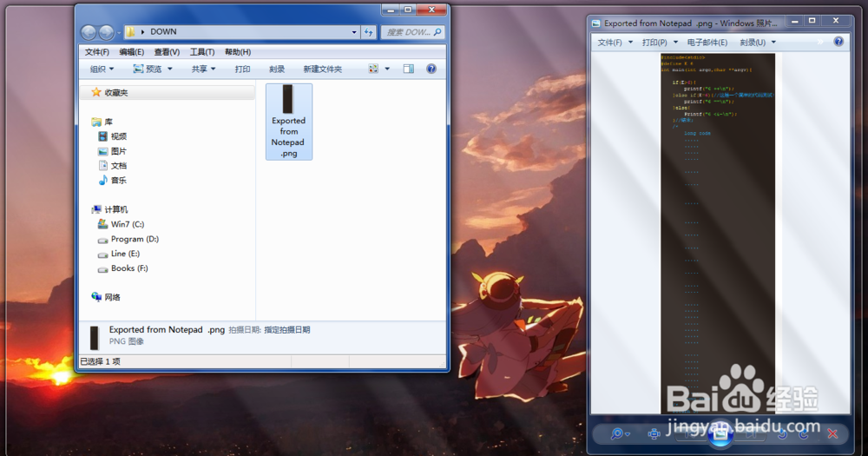Go forward in the DOWN Explorer window
Screen dimensions: 868x456
click(106, 32)
